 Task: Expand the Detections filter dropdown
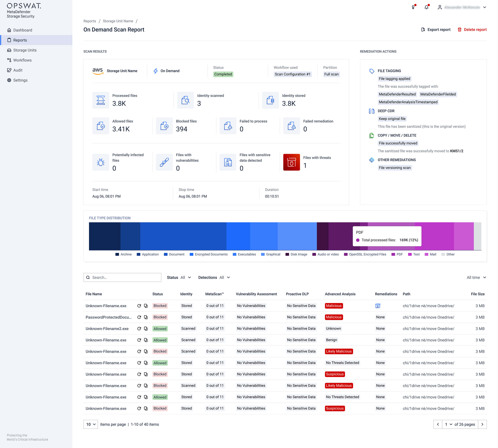pyautogui.click(x=214, y=277)
